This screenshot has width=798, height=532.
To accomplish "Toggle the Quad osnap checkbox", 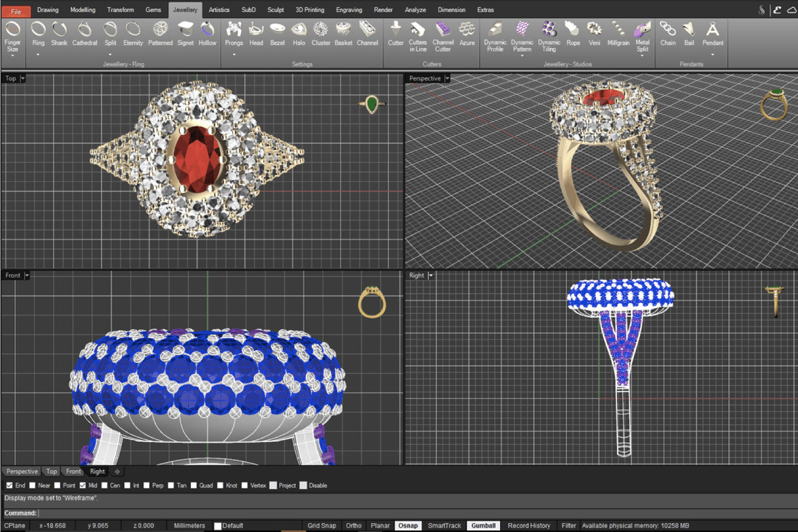I will [x=194, y=485].
